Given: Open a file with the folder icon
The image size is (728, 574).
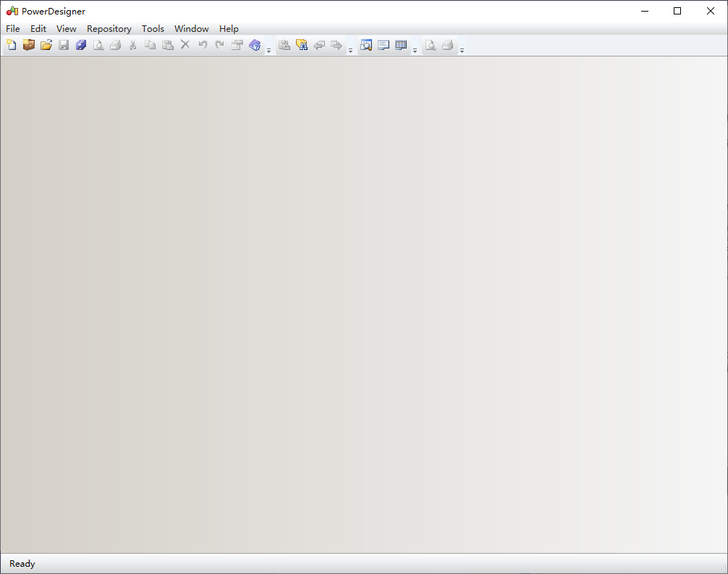Looking at the screenshot, I should [46, 45].
